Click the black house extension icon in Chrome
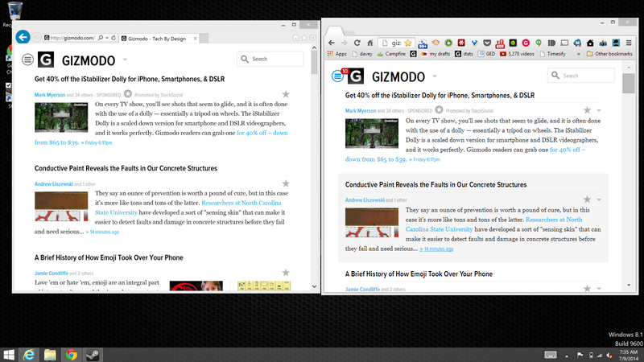This screenshot has width=644, height=362. [x=590, y=43]
